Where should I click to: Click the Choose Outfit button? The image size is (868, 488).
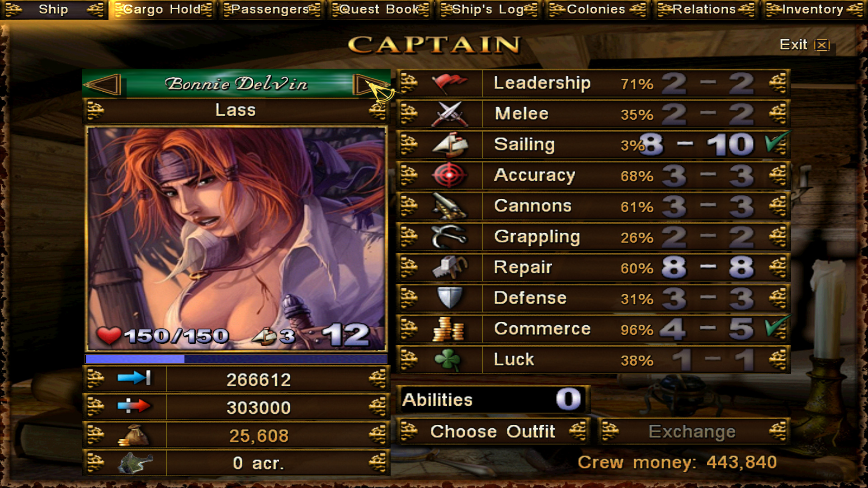point(493,432)
